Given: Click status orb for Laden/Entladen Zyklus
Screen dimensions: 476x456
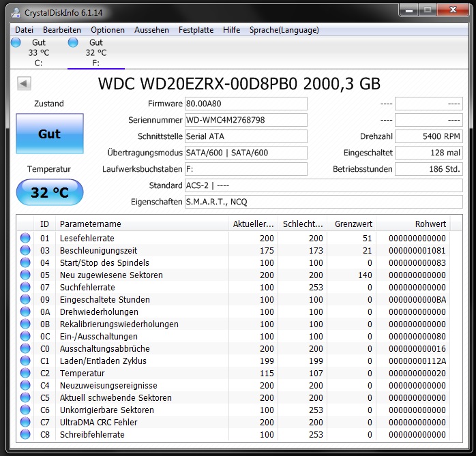Looking at the screenshot, I should click(x=25, y=361).
